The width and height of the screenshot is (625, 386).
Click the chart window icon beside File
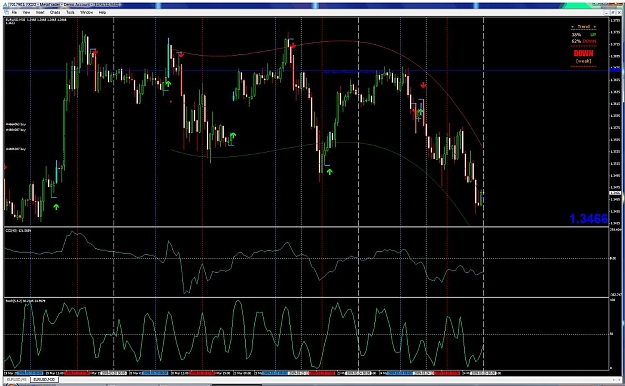pos(6,12)
